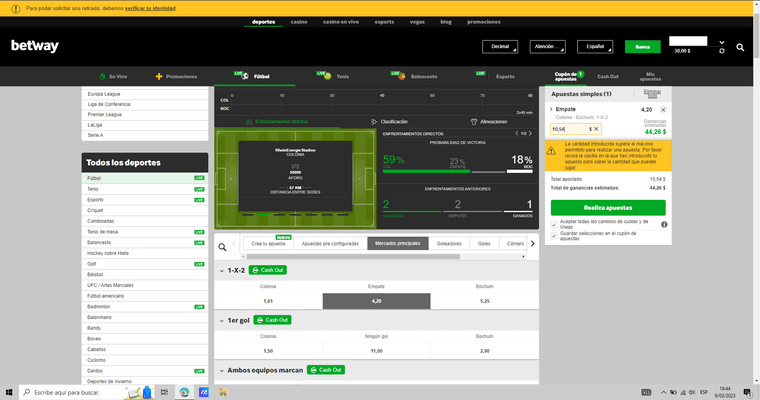Open the Promociones plus icon
Image resolution: width=760 pixels, height=400 pixels.
pos(158,77)
